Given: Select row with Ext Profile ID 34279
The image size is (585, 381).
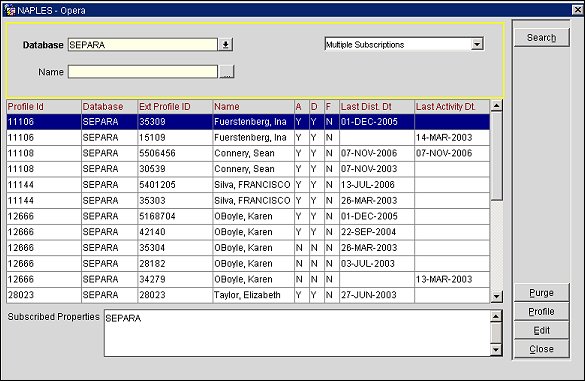Looking at the screenshot, I should click(x=248, y=279).
